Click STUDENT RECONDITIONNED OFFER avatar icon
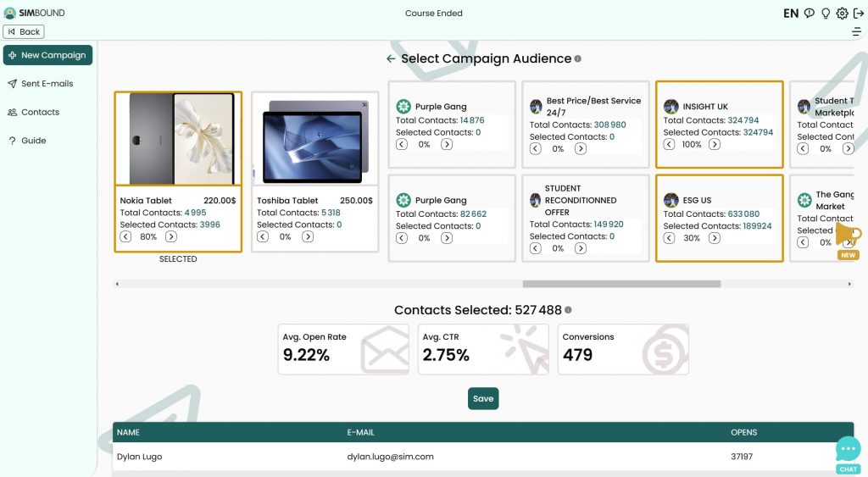The width and height of the screenshot is (868, 477). click(536, 200)
